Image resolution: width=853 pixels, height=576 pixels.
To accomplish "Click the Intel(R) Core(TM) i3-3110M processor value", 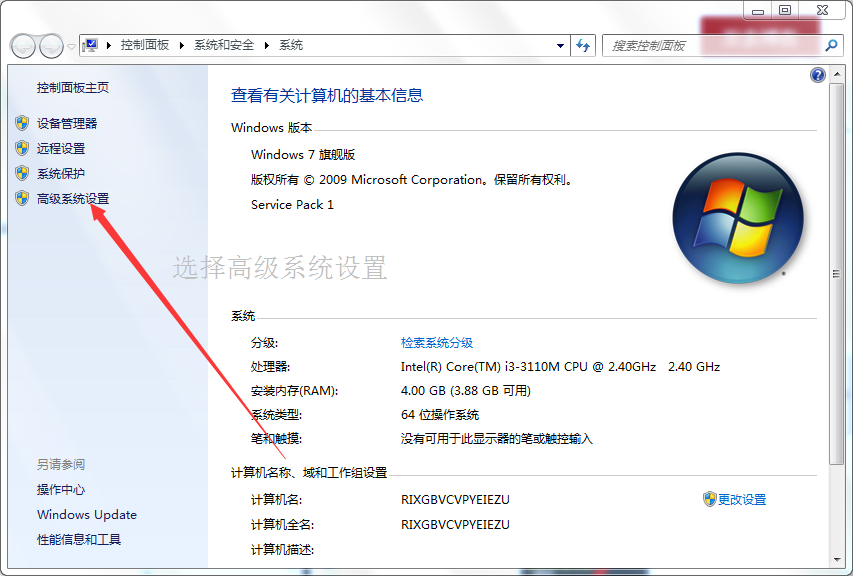I will (560, 367).
